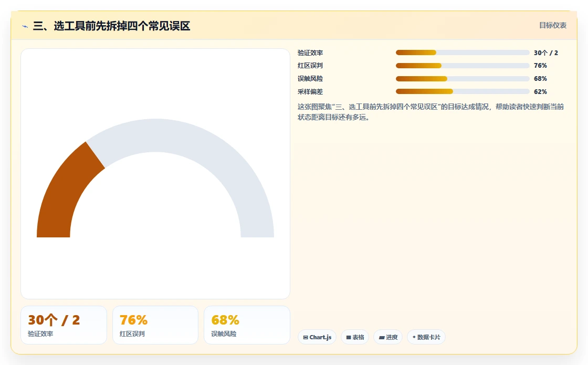This screenshot has height=365, width=588.
Task: Click the lightning icon beside the section title
Action: click(x=25, y=26)
